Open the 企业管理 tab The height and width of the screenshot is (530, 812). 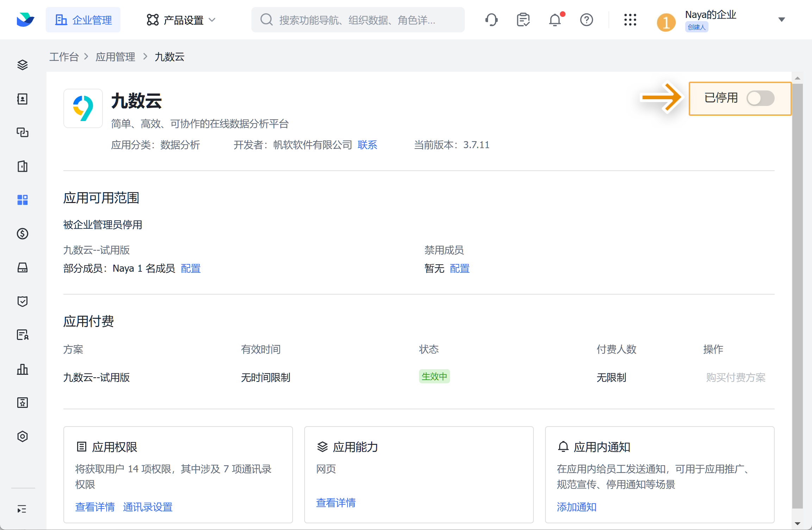point(83,20)
